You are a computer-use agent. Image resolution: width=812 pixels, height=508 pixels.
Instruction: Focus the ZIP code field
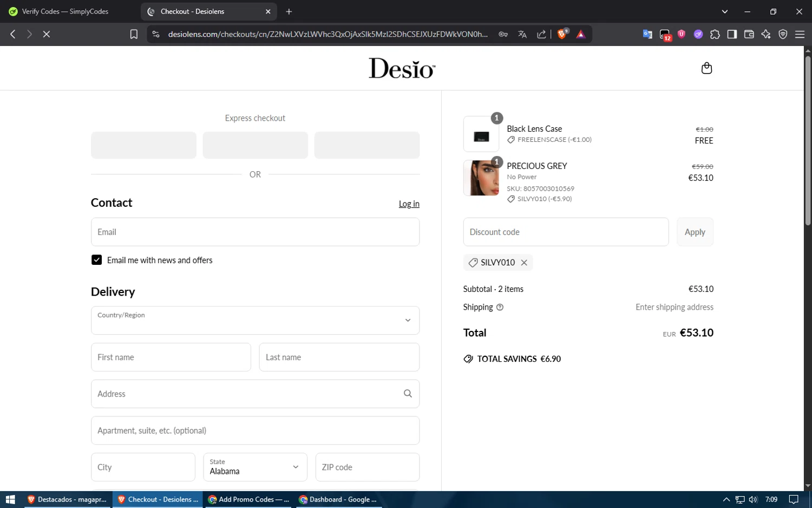coord(367,467)
